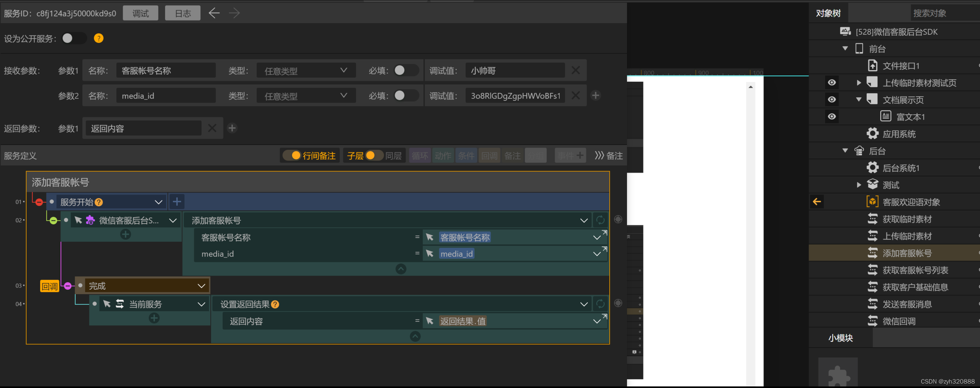
Task: Select 获取客服帐号列表 in object tree
Action: (x=915, y=270)
